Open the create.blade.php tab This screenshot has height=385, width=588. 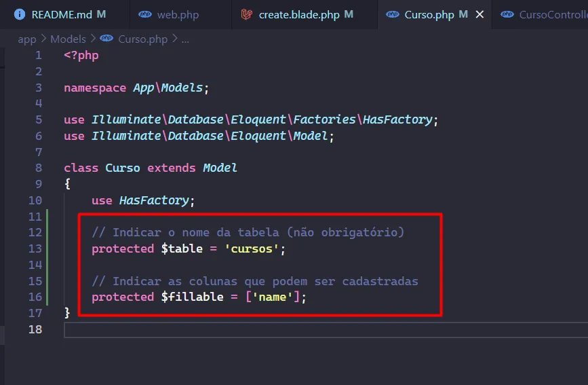pyautogui.click(x=300, y=14)
